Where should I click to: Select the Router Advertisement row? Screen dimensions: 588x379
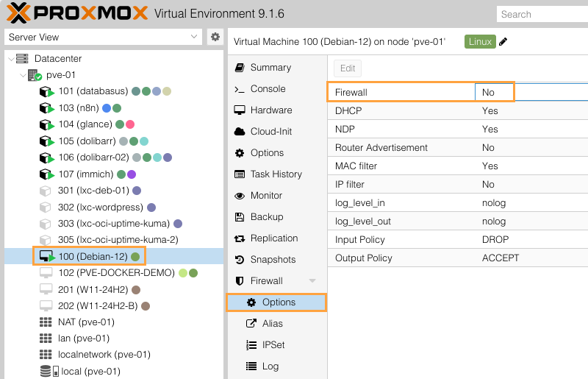point(458,148)
